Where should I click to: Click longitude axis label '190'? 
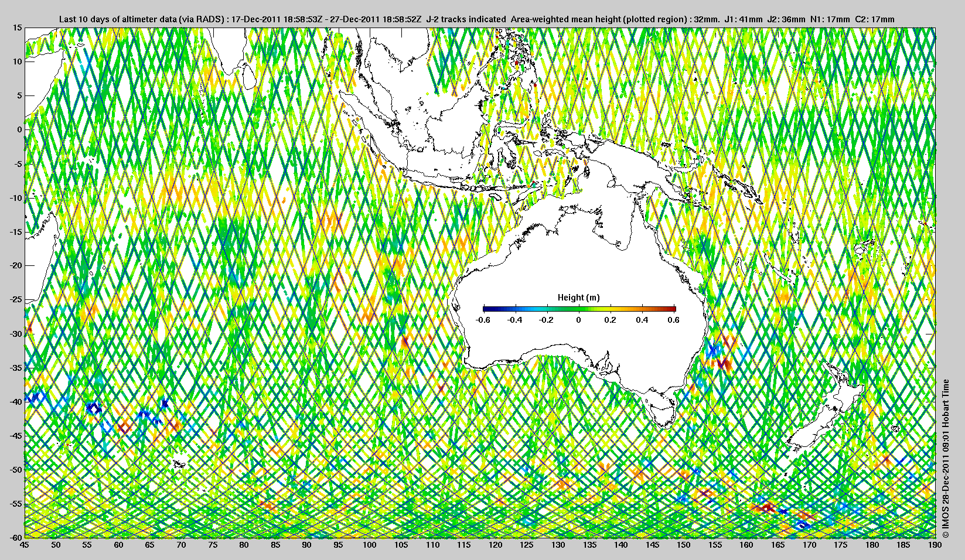click(x=935, y=545)
